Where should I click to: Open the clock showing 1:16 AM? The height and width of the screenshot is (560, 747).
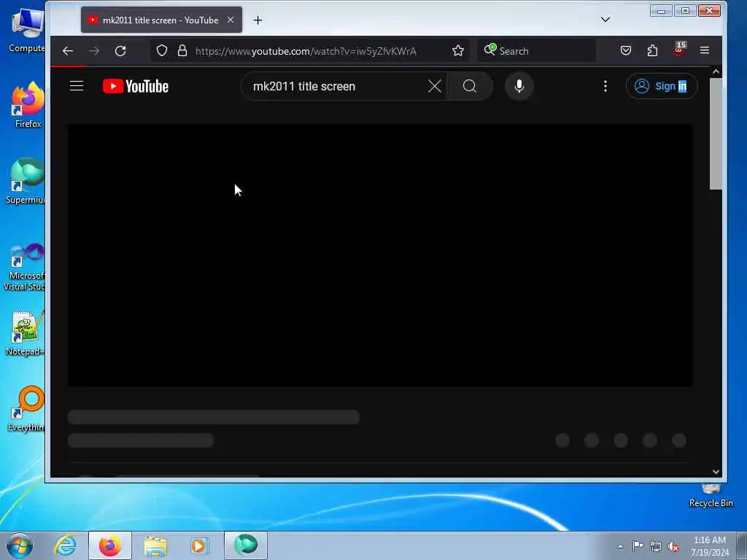pos(710,545)
